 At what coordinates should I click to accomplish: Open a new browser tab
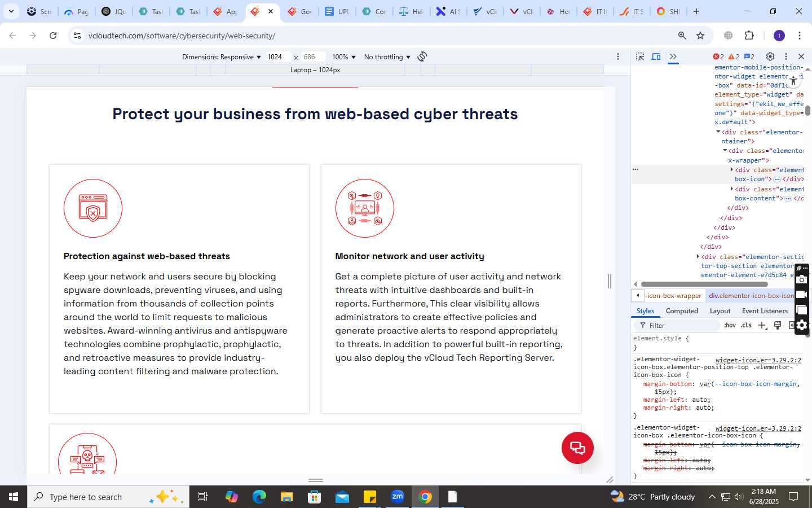[696, 11]
